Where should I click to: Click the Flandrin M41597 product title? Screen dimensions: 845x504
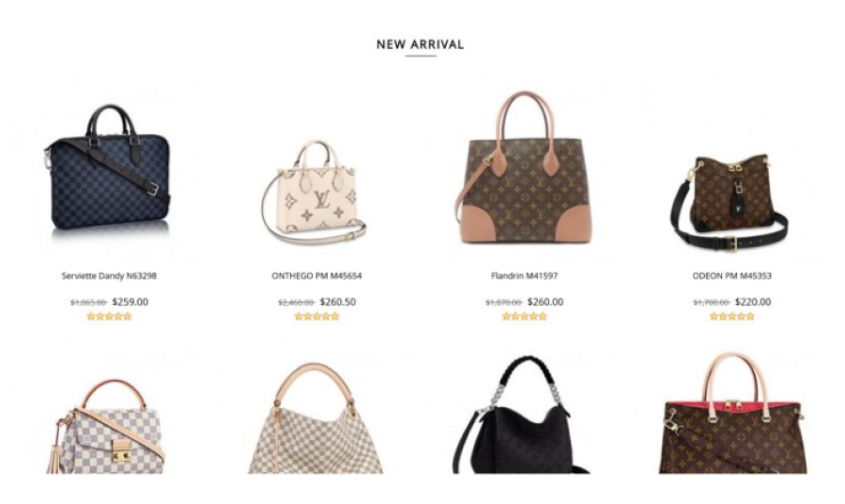(524, 276)
